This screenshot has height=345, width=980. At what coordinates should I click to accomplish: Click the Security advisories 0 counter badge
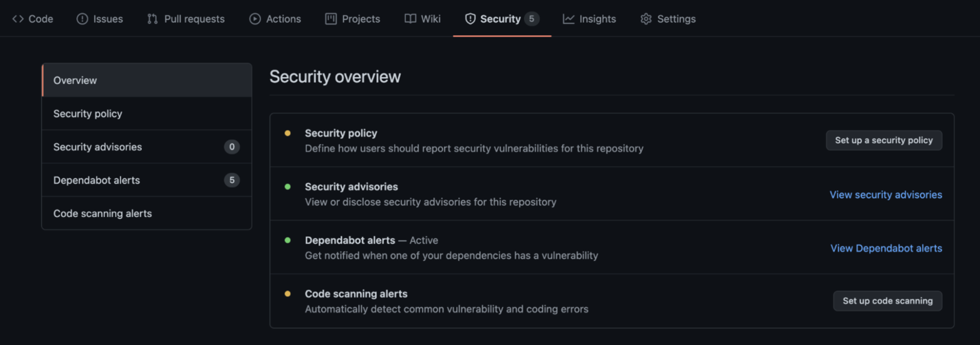[232, 147]
